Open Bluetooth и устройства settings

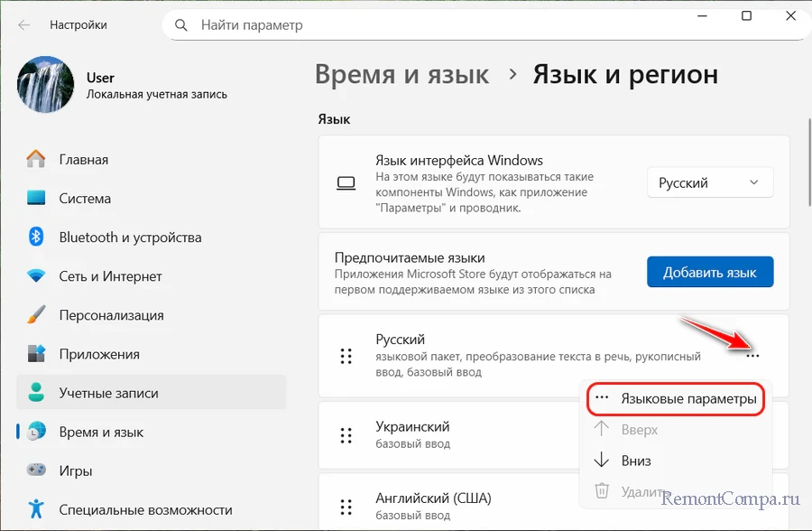coord(130,238)
